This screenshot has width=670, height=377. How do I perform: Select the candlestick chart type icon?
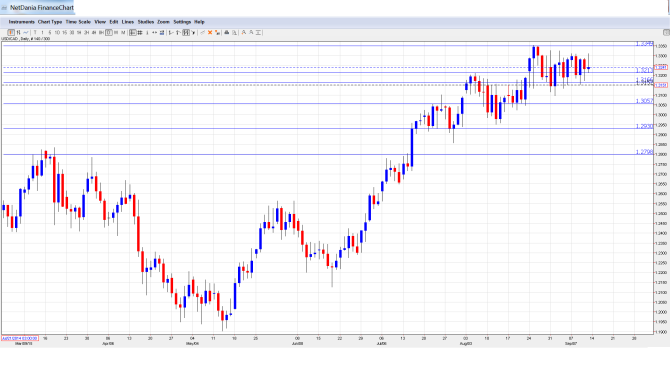(11, 32)
